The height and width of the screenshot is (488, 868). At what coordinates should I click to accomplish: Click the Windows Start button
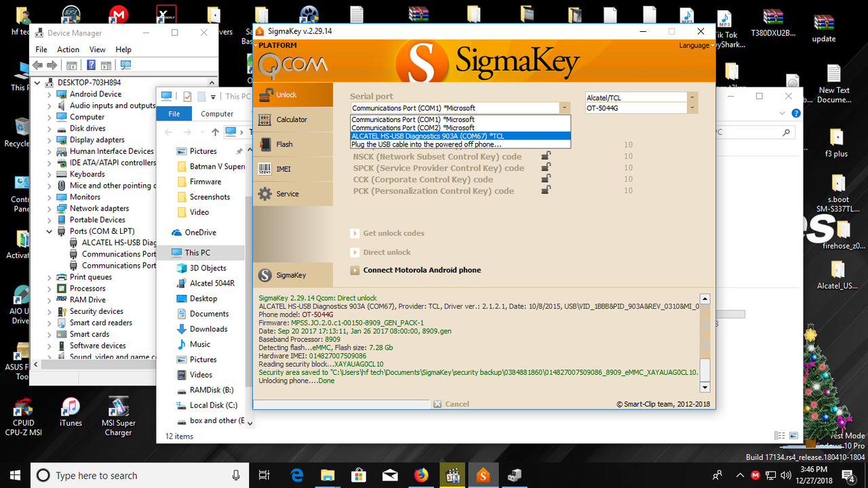pyautogui.click(x=15, y=475)
